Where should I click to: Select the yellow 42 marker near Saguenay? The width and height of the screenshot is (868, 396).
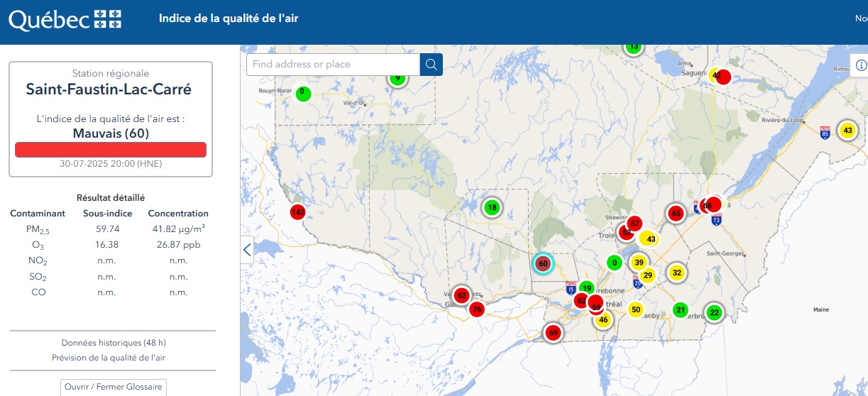[x=715, y=75]
